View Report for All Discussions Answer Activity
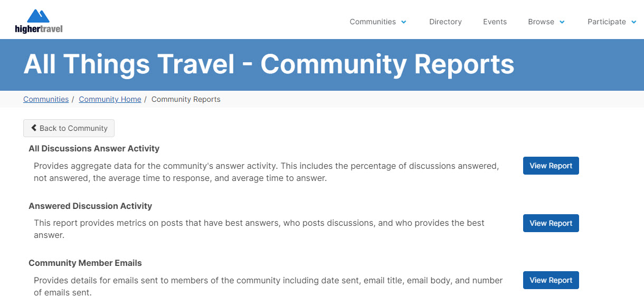This screenshot has height=306, width=644. coord(551,166)
